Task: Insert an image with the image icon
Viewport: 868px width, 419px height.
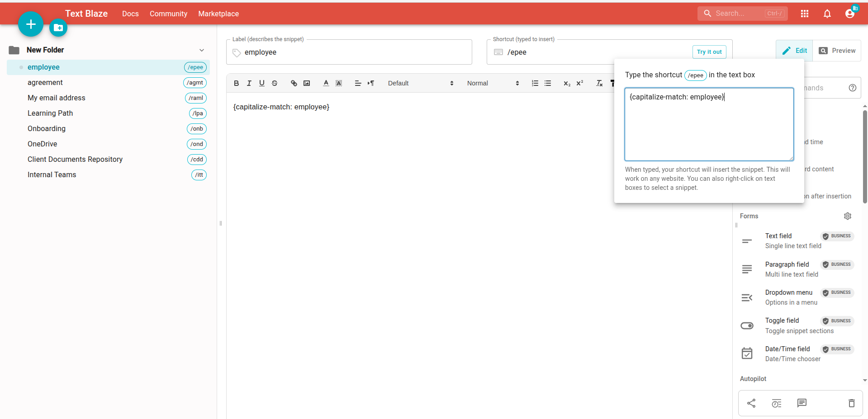Action: 307,83
